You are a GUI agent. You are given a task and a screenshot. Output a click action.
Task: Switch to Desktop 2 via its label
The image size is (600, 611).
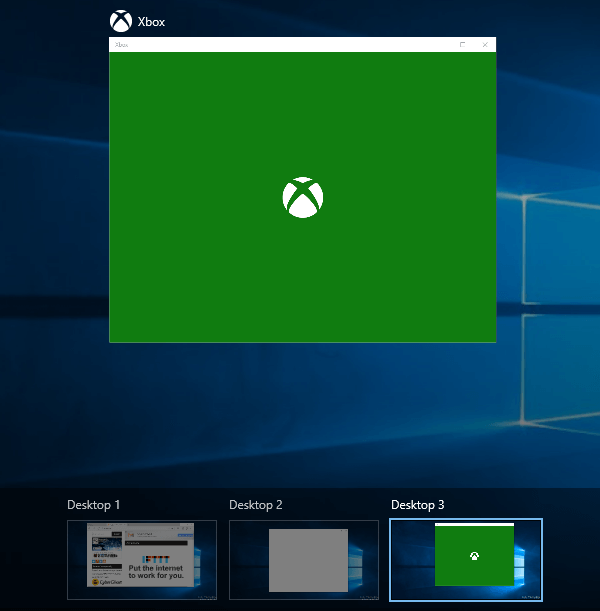(255, 505)
